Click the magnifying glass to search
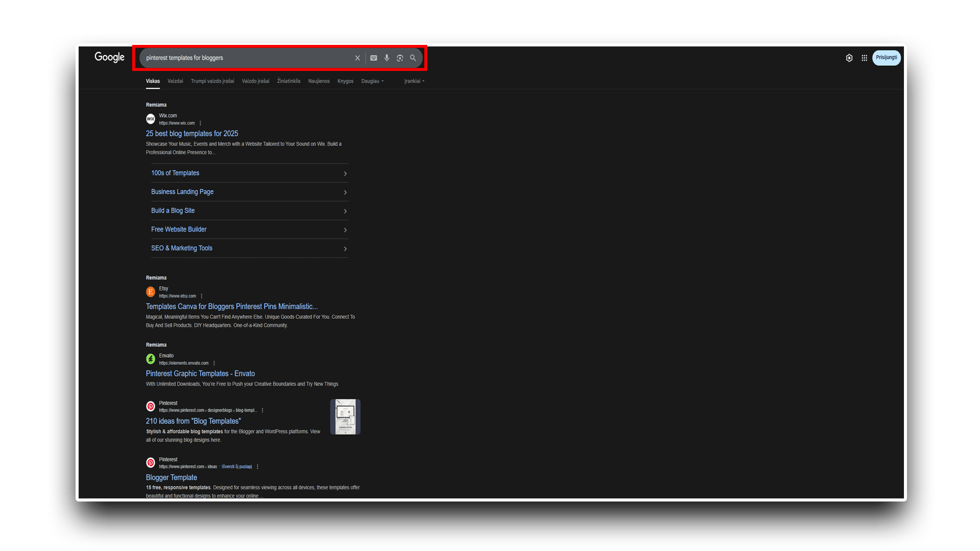 (x=413, y=58)
